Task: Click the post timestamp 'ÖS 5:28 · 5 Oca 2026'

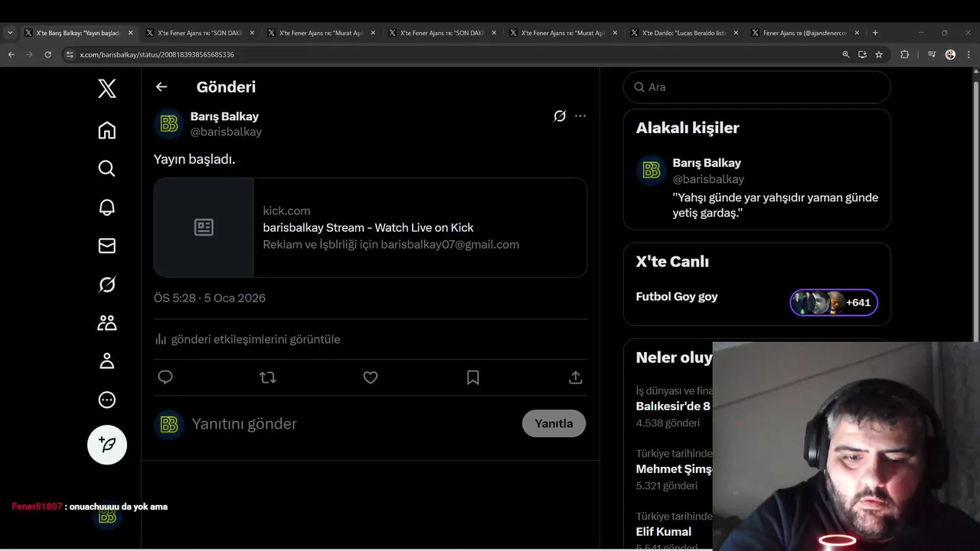Action: pos(210,298)
